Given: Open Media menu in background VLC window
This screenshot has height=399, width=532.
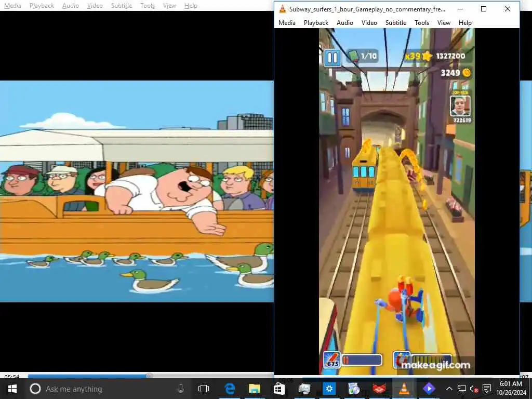Looking at the screenshot, I should point(12,6).
